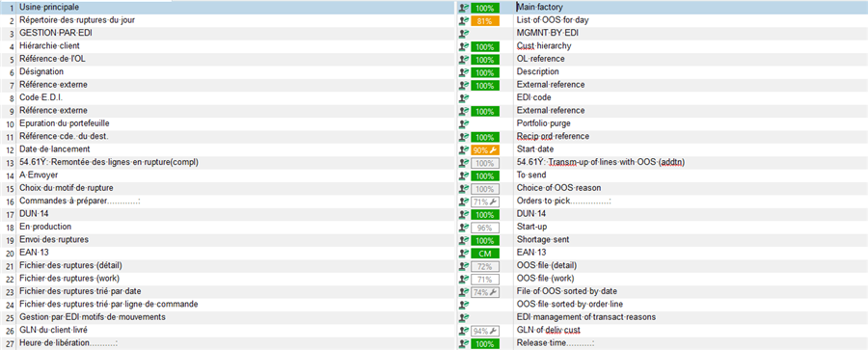This screenshot has width=868, height=350.
Task: Click the status icon for 'GLN du client livré'
Action: pos(464,331)
